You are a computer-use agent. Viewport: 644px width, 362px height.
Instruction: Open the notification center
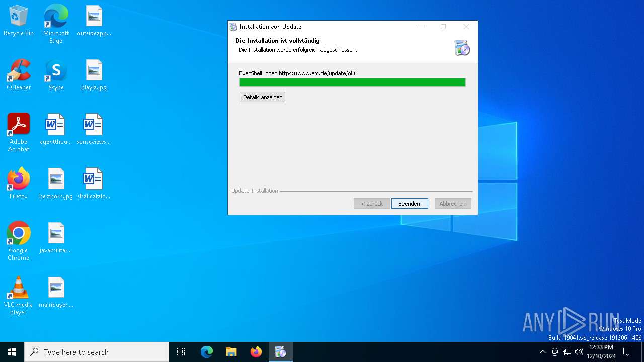tap(627, 352)
